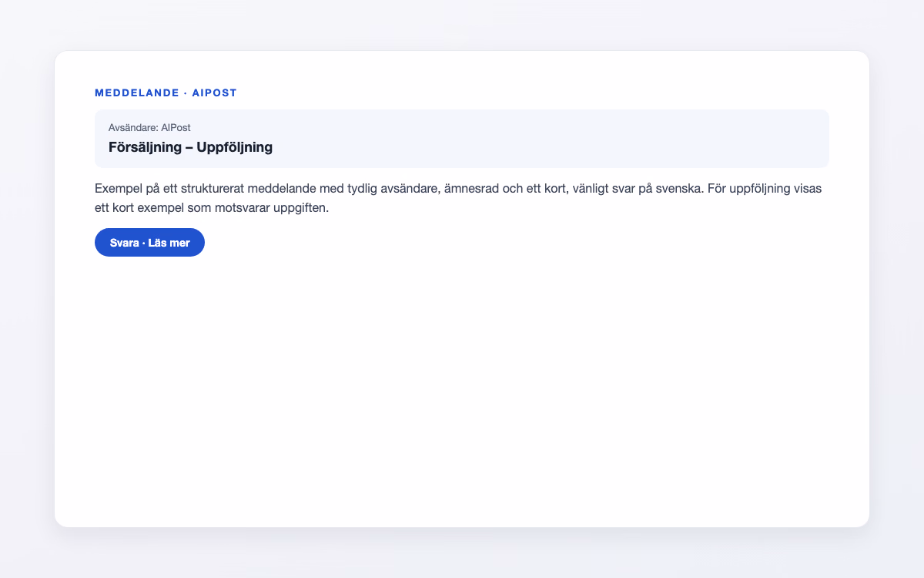
Task: Click "AIPOST" in the blue header label
Action: (214, 92)
